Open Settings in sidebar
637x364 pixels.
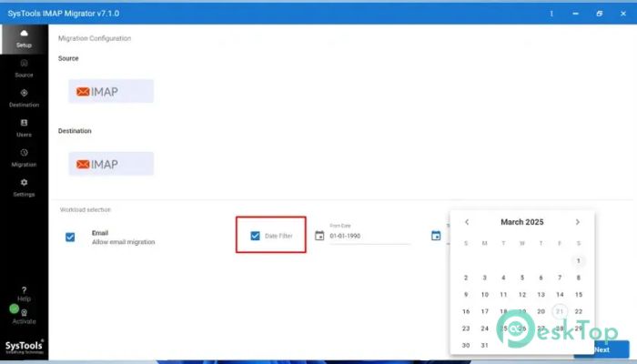(24, 187)
